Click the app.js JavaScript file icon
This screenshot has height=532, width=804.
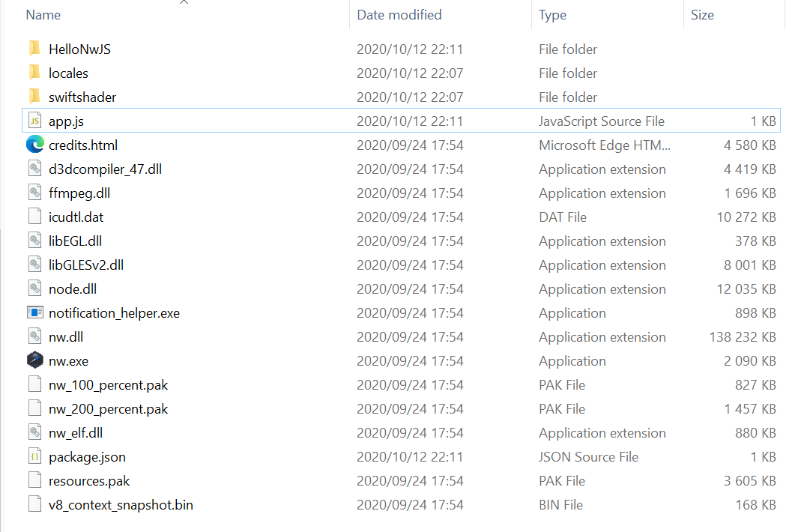pos(34,121)
